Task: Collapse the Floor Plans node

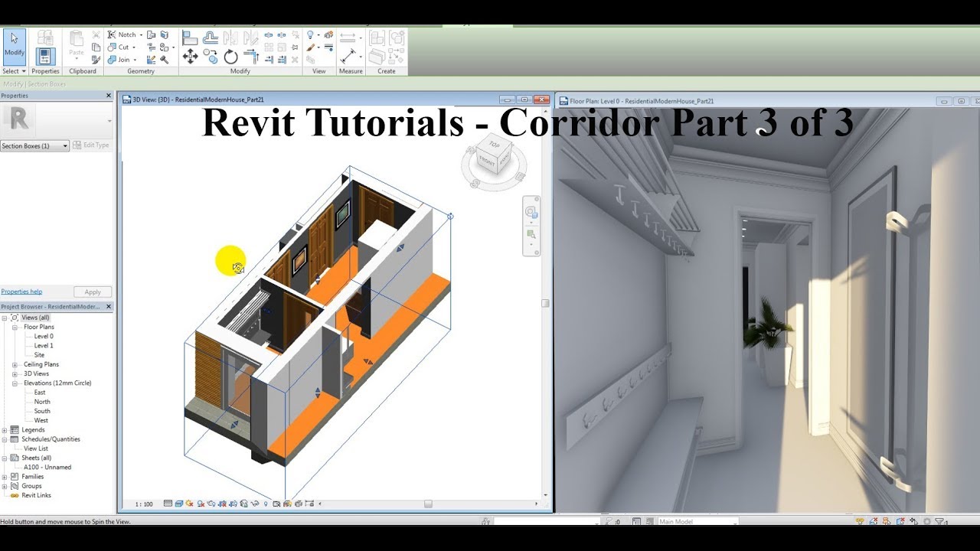Action: coord(15,327)
